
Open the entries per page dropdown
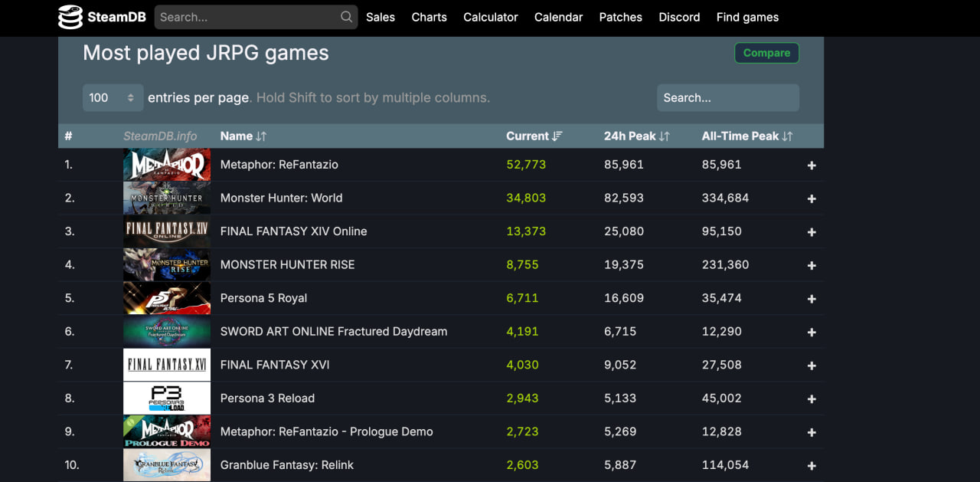(x=113, y=97)
